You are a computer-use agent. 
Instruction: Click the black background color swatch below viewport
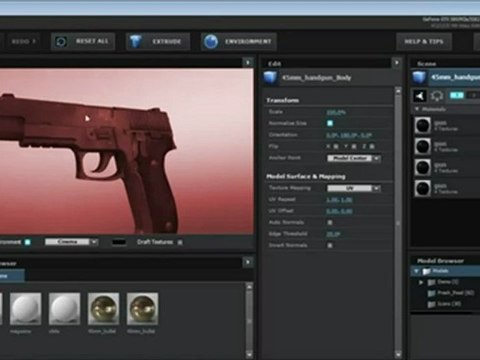119,242
